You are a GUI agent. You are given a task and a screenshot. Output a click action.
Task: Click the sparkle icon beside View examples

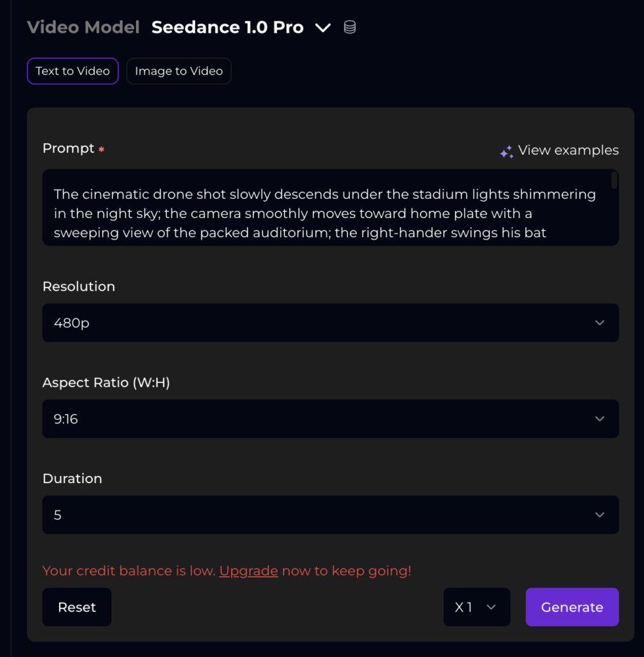click(507, 151)
